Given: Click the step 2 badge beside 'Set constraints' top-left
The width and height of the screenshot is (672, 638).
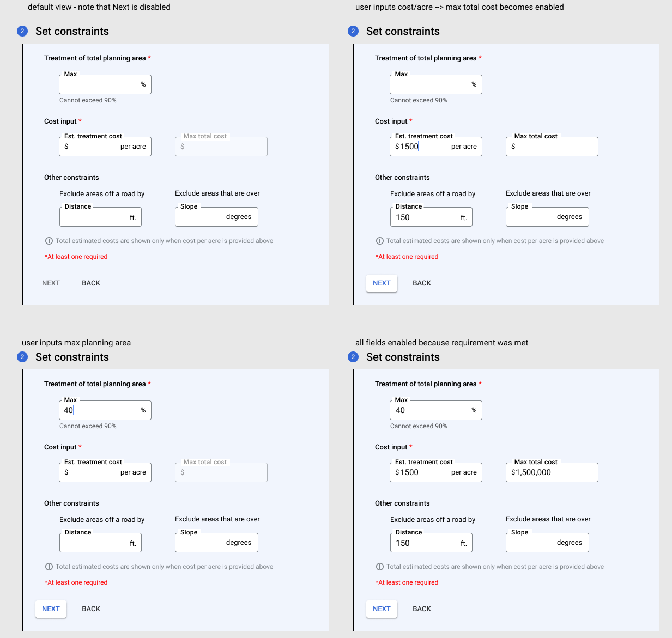Looking at the screenshot, I should [x=22, y=31].
